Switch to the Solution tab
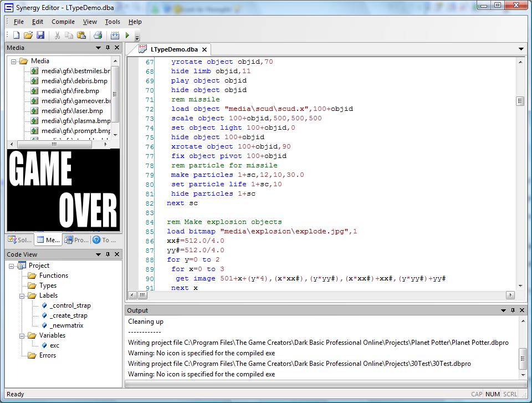 click(x=20, y=239)
